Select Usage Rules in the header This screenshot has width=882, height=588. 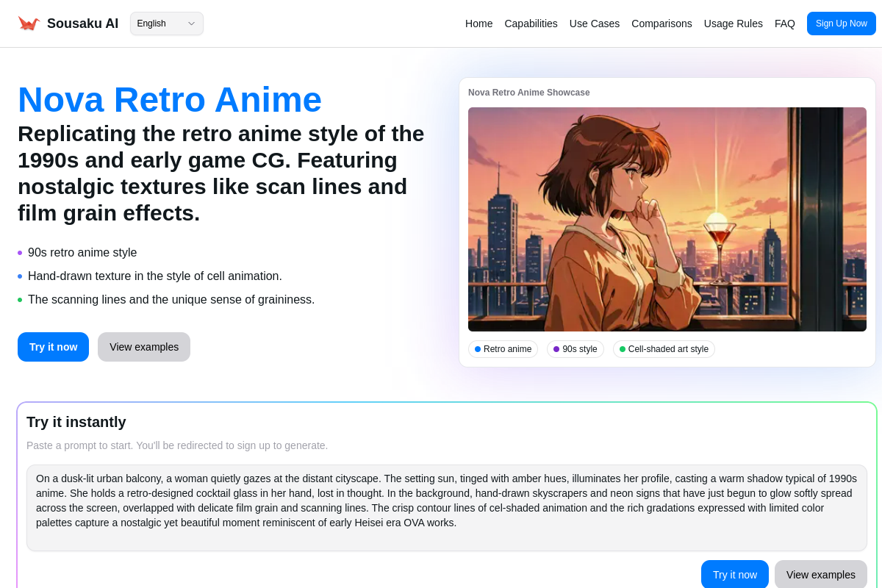[733, 24]
